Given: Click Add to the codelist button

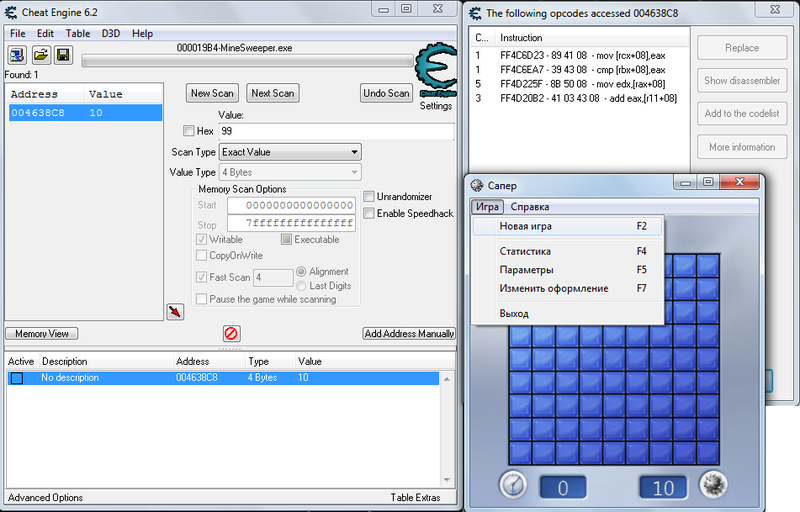Looking at the screenshot, I should pyautogui.click(x=742, y=113).
